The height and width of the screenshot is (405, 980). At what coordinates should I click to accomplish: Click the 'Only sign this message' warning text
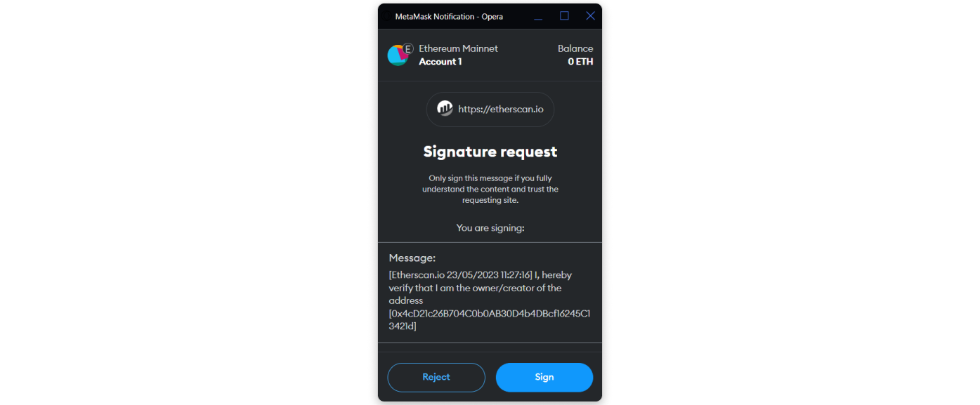(490, 189)
